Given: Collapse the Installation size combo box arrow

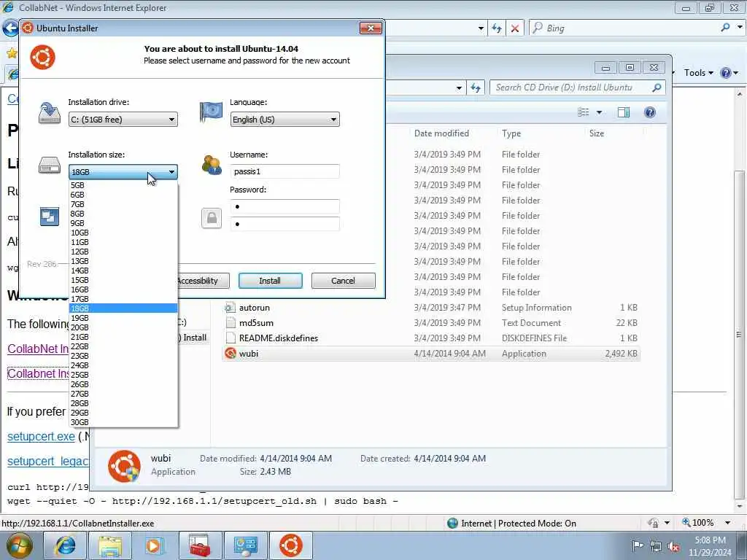Looking at the screenshot, I should pos(171,172).
